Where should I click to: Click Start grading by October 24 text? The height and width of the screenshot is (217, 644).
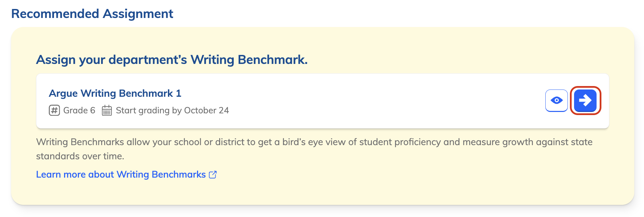[x=172, y=111]
